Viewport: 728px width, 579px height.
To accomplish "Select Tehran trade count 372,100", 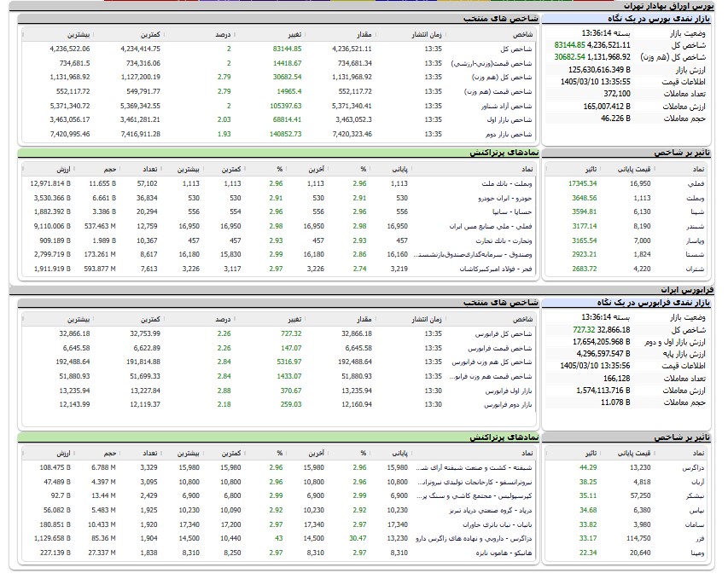I will [617, 94].
